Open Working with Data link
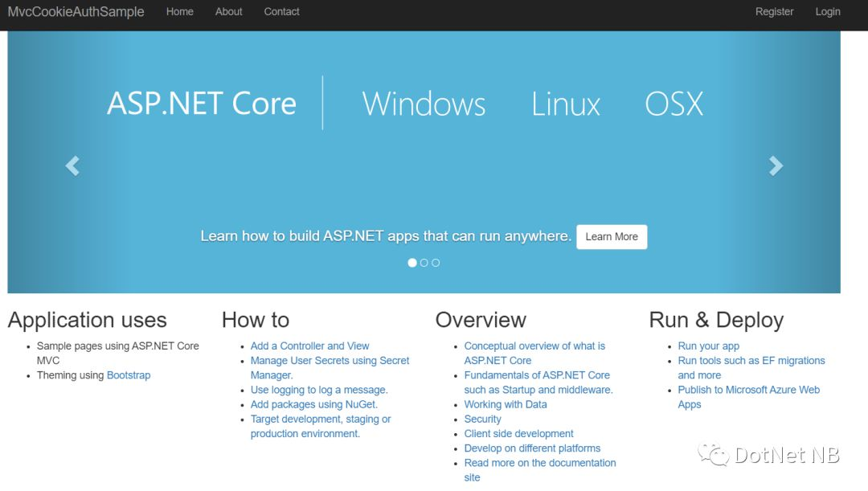 (506, 404)
